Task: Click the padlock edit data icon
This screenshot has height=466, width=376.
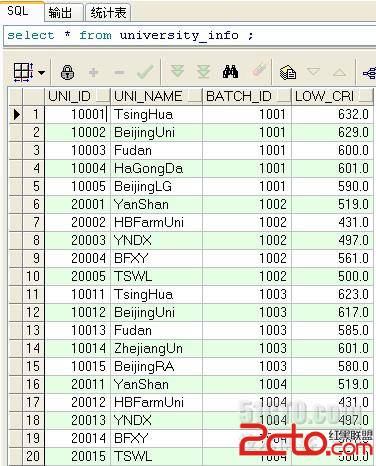Action: tap(67, 72)
